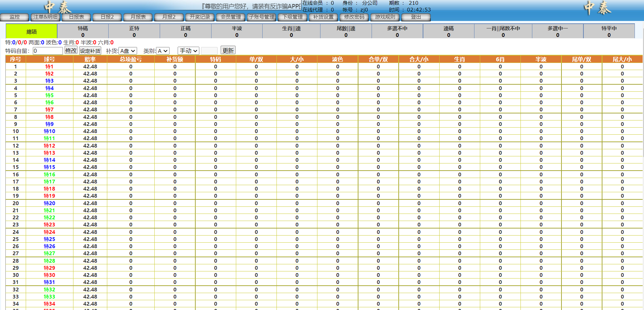Focus the 特码自留 input field
This screenshot has height=310, width=644.
coord(48,51)
